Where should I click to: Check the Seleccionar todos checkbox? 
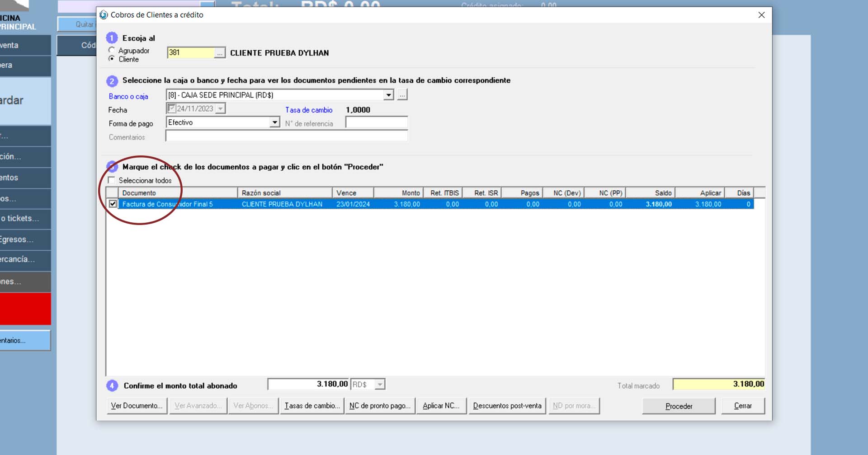[x=112, y=180]
